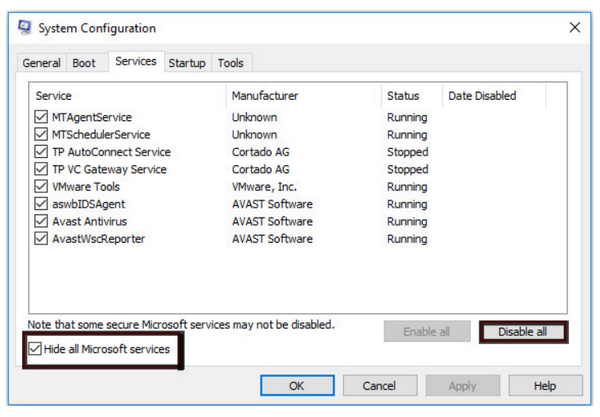Disable the VMware Tools service checkbox
This screenshot has width=600, height=417.
coord(41,187)
